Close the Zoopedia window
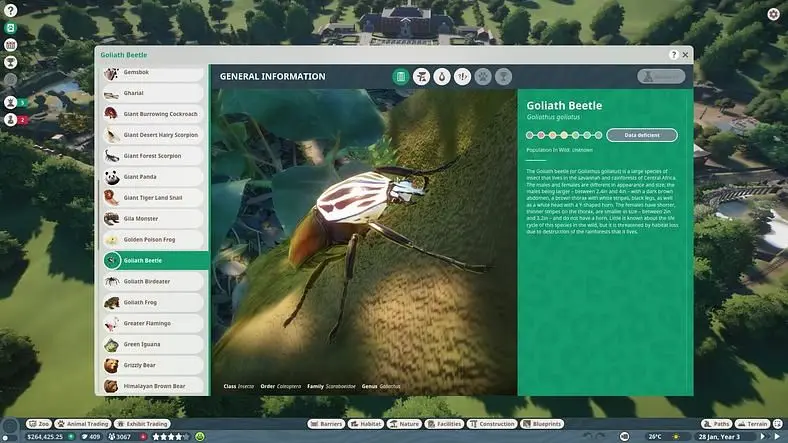The image size is (788, 443). [x=685, y=55]
